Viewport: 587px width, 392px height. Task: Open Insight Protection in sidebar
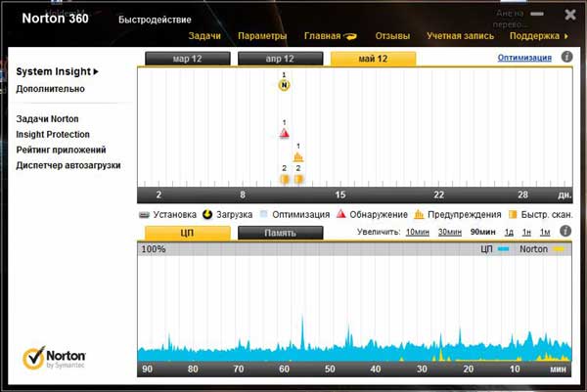(x=53, y=134)
